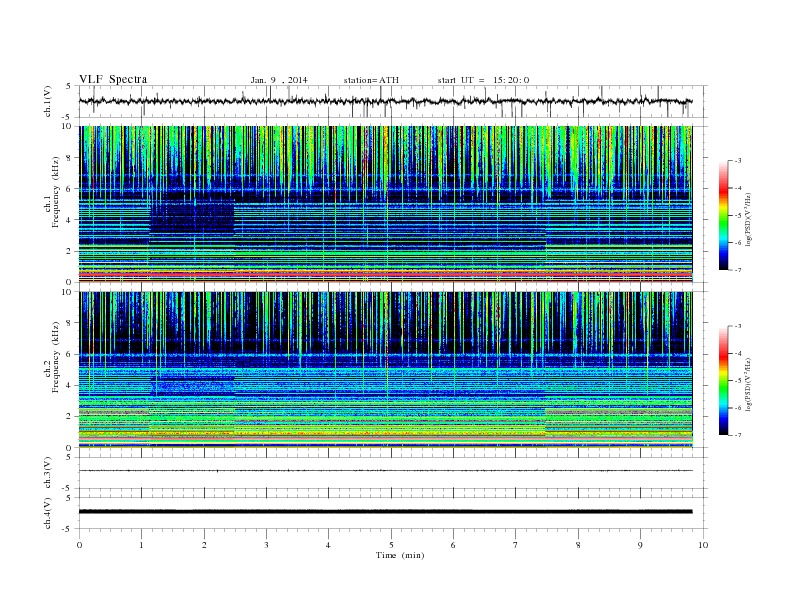The width and height of the screenshot is (792, 612).
Task: Click the ch.2 spectrogram color scale bar
Action: tap(723, 380)
